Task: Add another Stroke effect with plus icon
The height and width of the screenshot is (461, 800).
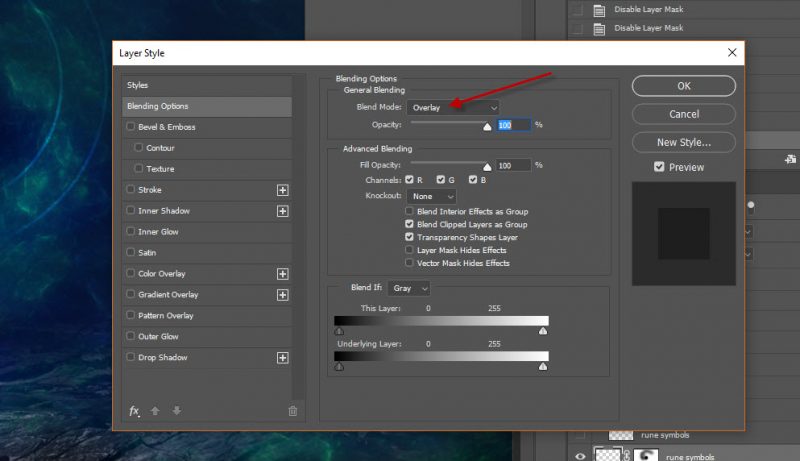Action: 282,190
